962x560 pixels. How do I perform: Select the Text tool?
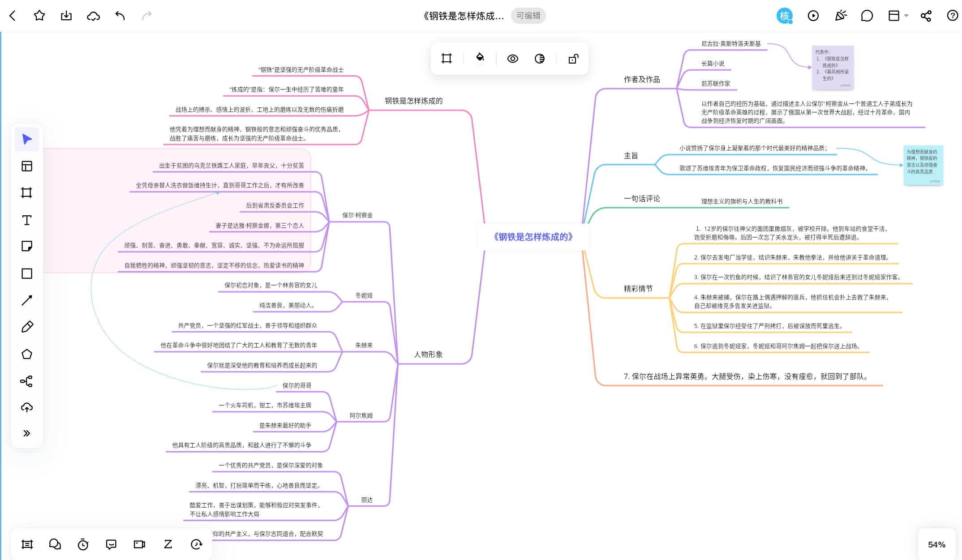pyautogui.click(x=27, y=220)
